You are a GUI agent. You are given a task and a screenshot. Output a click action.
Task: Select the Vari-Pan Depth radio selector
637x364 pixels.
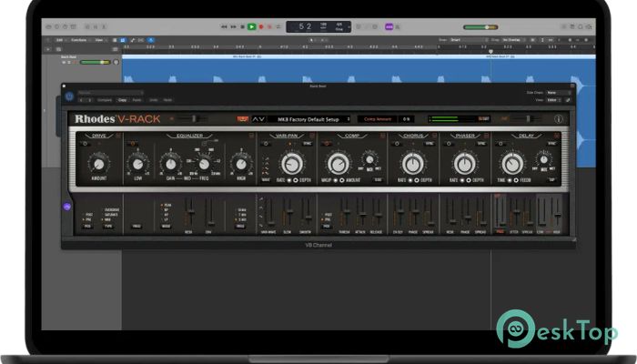[296, 180]
